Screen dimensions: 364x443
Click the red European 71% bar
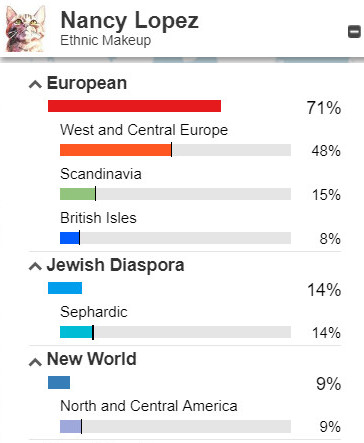pos(134,106)
